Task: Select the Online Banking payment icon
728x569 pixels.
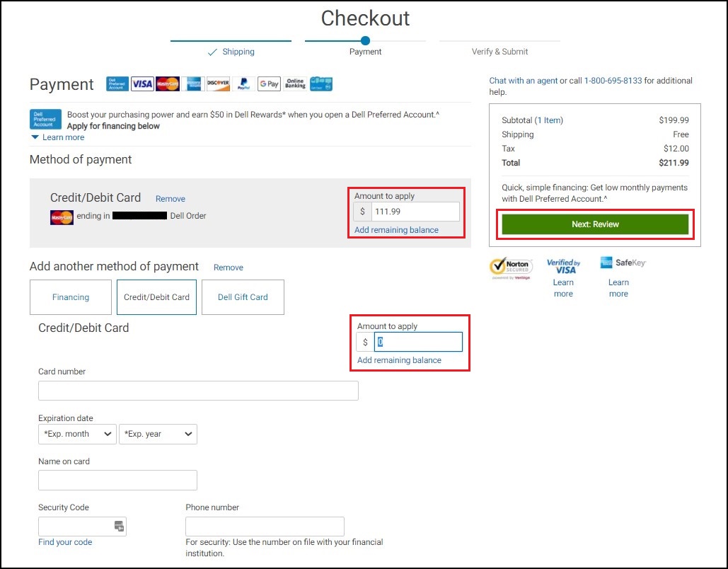Action: [x=294, y=84]
